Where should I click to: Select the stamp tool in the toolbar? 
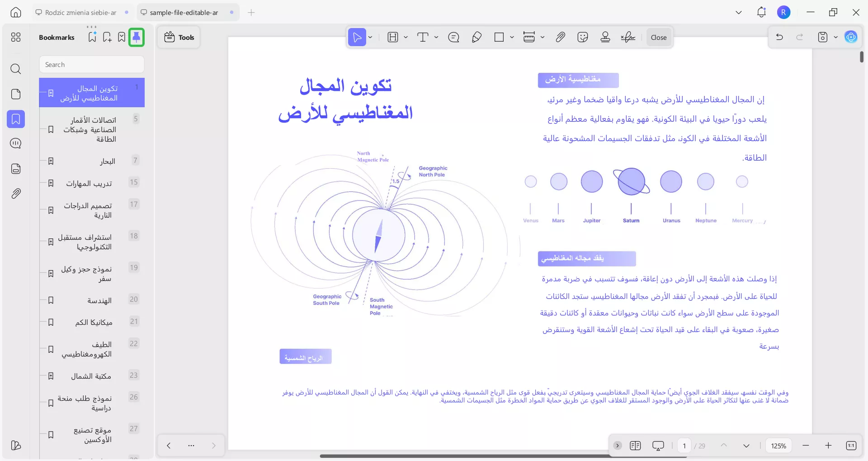click(605, 37)
